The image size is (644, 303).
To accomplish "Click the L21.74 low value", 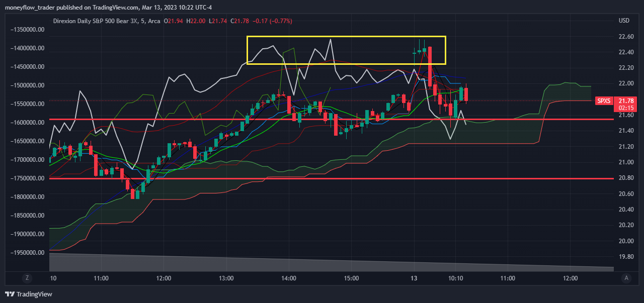I will (x=217, y=21).
